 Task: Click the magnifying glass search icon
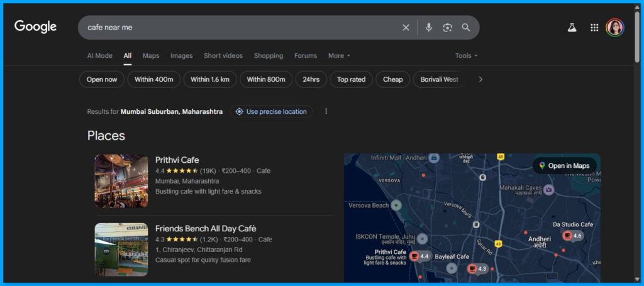(x=466, y=28)
